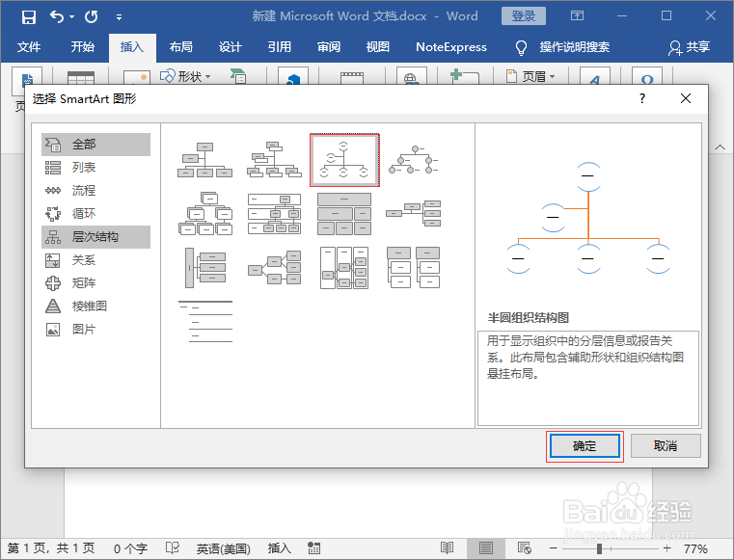Switch to web layout view

525,547
